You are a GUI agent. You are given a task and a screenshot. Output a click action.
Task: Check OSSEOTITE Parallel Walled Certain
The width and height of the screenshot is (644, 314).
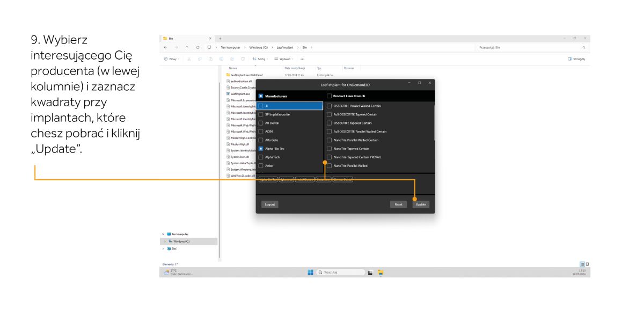(329, 106)
